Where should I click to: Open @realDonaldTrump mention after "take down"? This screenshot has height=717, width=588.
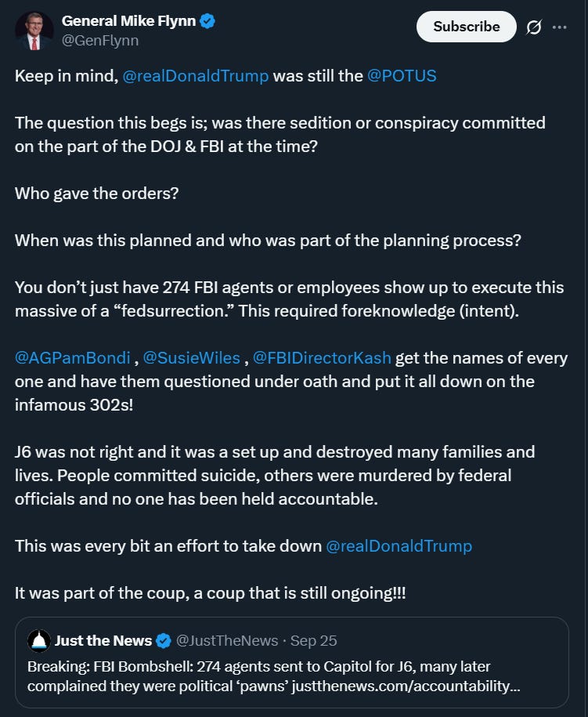tap(399, 546)
